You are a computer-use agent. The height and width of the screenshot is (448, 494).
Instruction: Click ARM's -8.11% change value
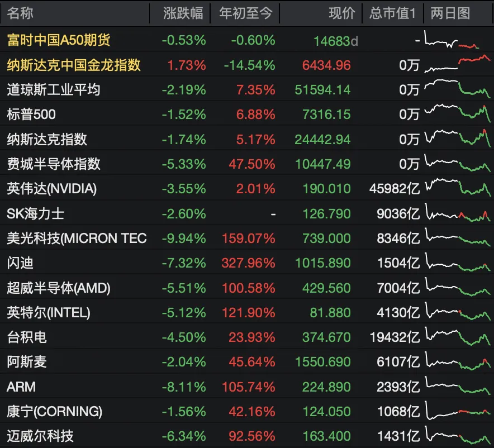[x=184, y=387]
